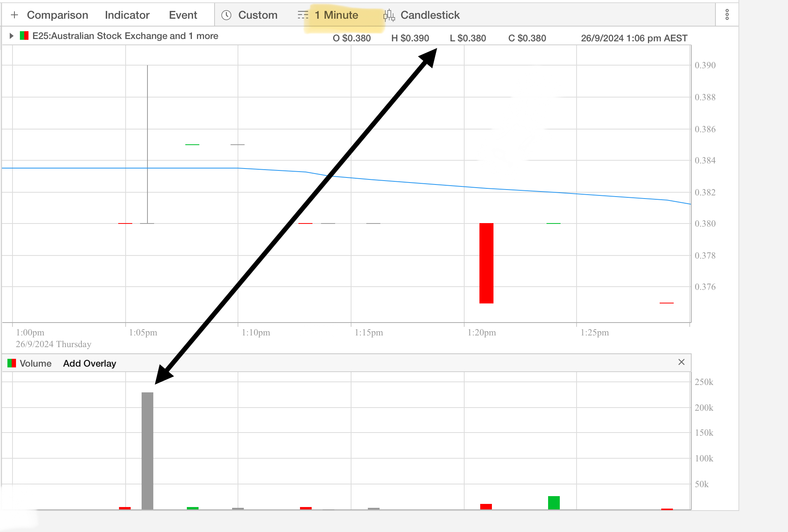Click the Volume label in lower panel

pos(35,364)
